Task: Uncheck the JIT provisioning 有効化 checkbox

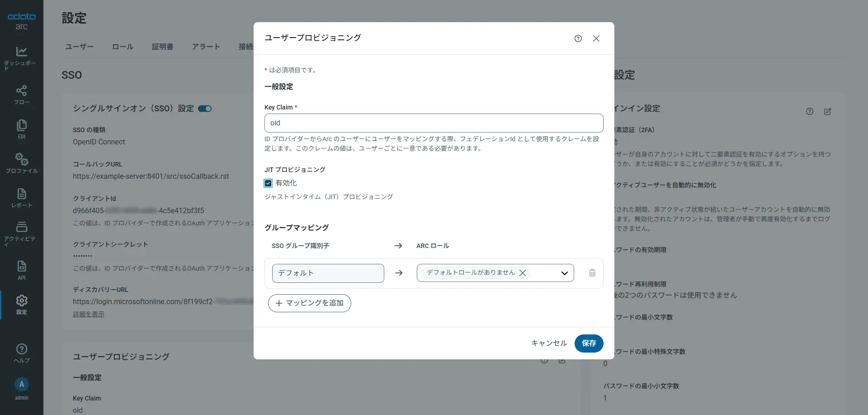Action: pos(268,183)
